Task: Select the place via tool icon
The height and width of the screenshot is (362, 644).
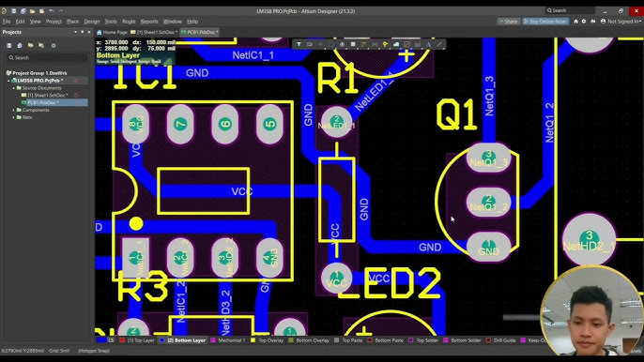Action: [x=385, y=44]
